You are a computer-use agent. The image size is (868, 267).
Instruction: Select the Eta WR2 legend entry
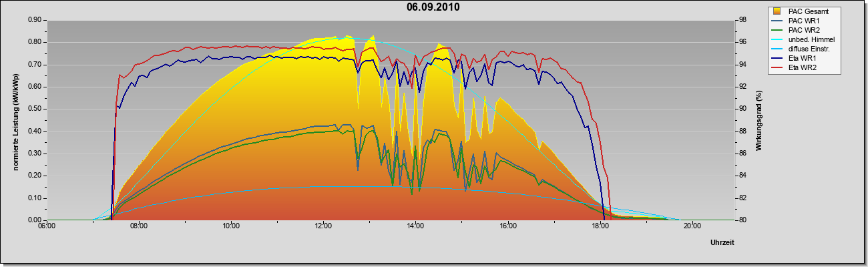tap(797, 67)
